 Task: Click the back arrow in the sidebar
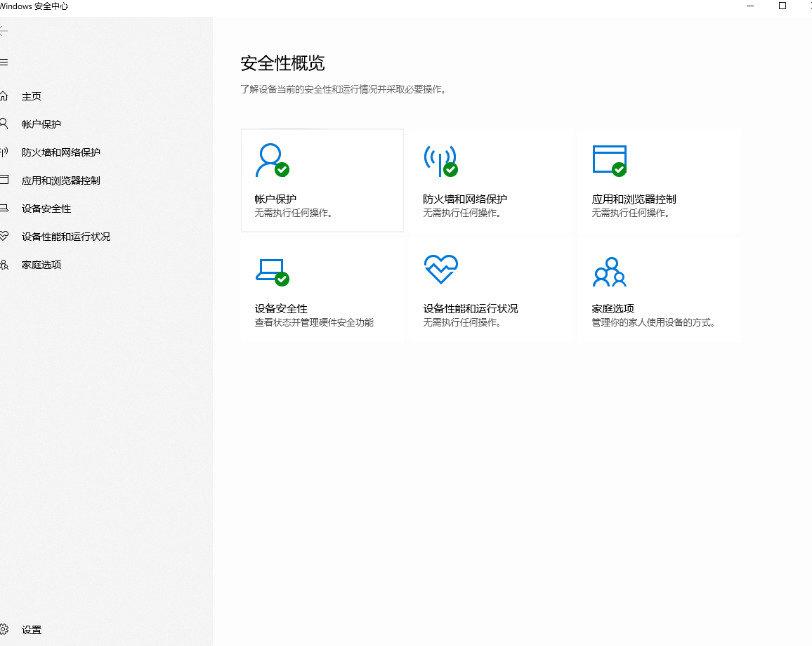[x=3, y=31]
